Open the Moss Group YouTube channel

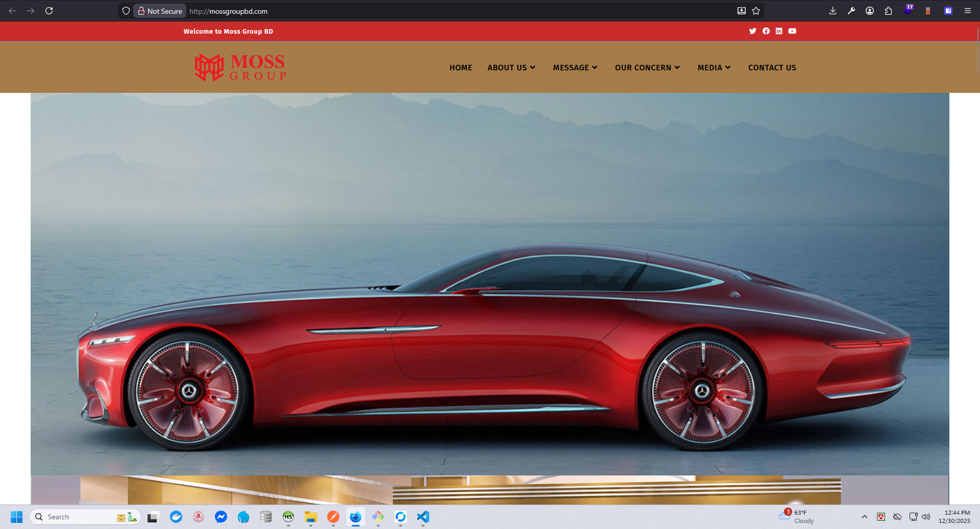[792, 31]
